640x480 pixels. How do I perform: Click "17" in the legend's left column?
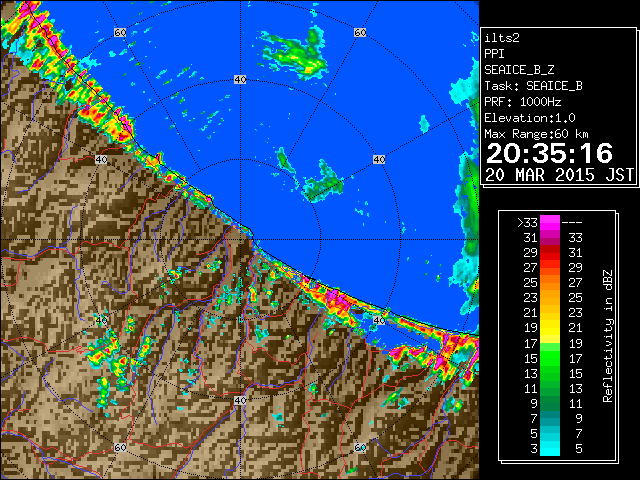pyautogui.click(x=531, y=343)
